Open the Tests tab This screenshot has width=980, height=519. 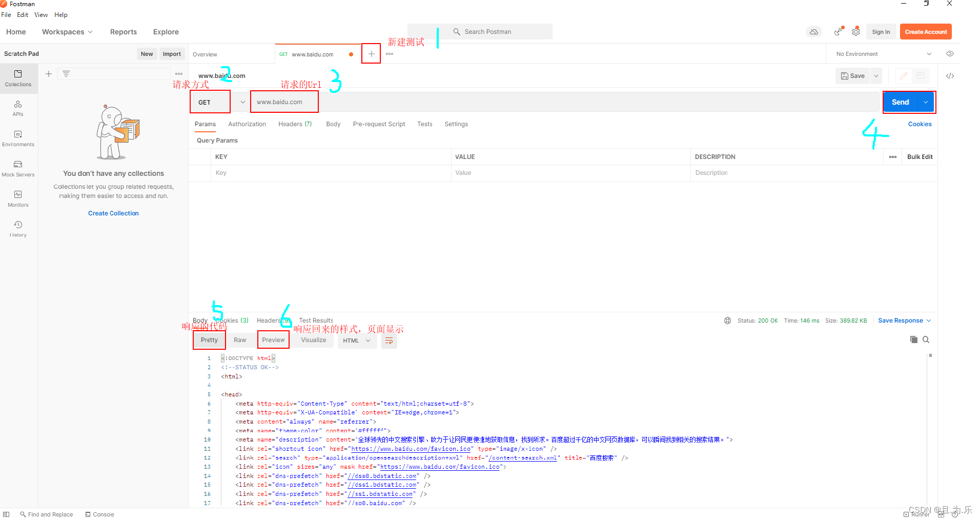424,124
